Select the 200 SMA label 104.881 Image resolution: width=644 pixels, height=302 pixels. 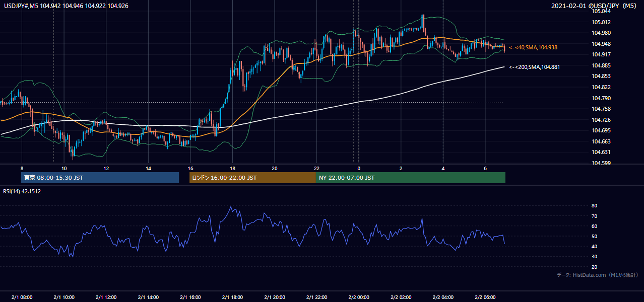tap(535, 67)
